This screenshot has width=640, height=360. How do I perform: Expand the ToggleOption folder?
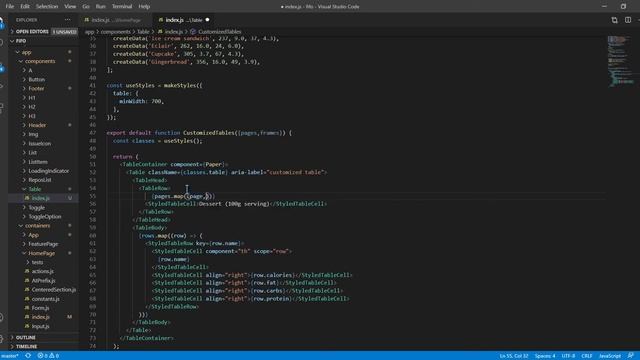pyautogui.click(x=45, y=217)
